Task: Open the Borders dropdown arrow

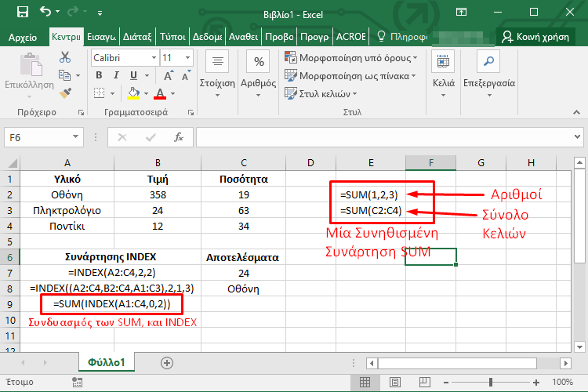Action: tap(112, 93)
